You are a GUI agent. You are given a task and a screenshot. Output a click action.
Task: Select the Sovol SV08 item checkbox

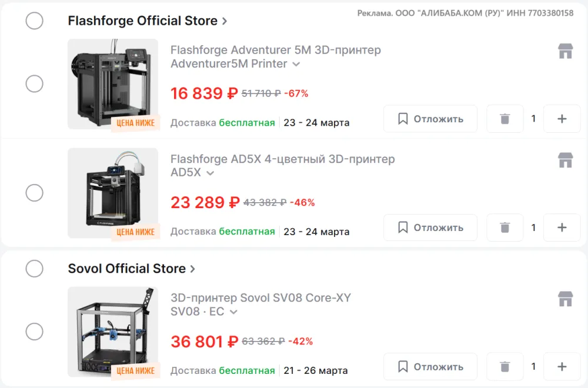click(35, 332)
